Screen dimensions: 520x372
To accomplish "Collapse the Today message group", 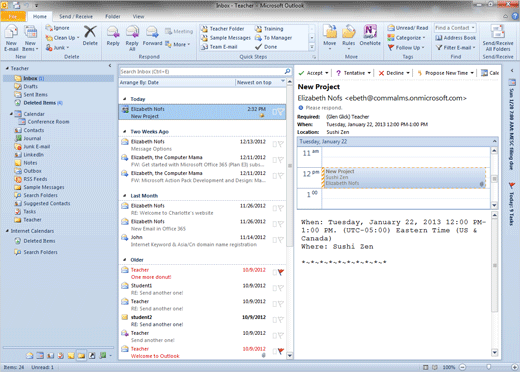I will [x=125, y=99].
